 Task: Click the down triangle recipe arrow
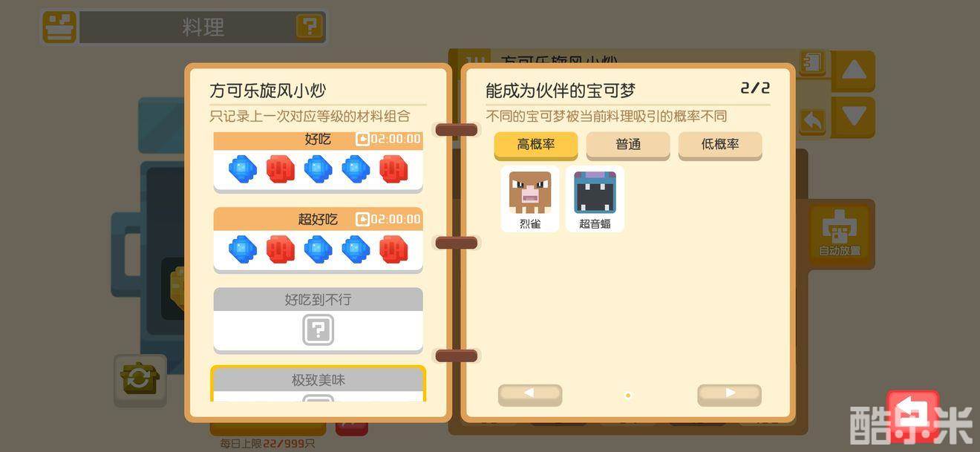click(854, 117)
